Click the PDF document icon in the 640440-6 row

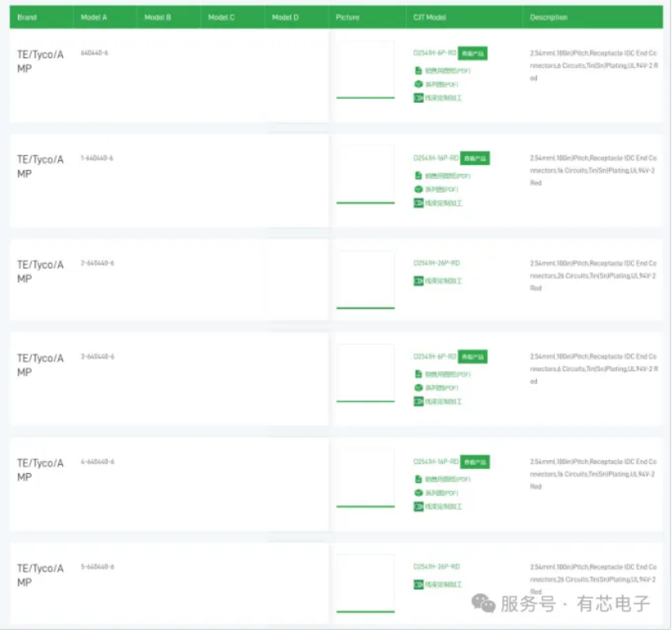[x=418, y=71]
